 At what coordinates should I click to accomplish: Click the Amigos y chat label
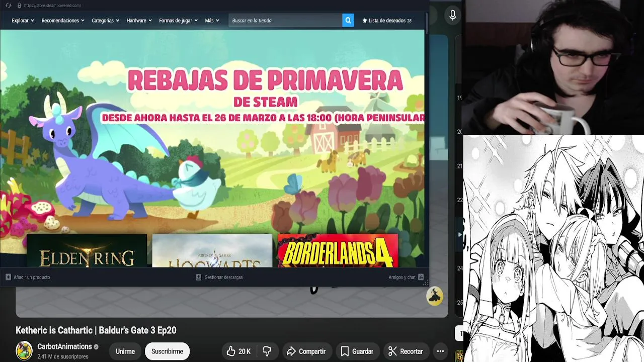click(x=402, y=277)
